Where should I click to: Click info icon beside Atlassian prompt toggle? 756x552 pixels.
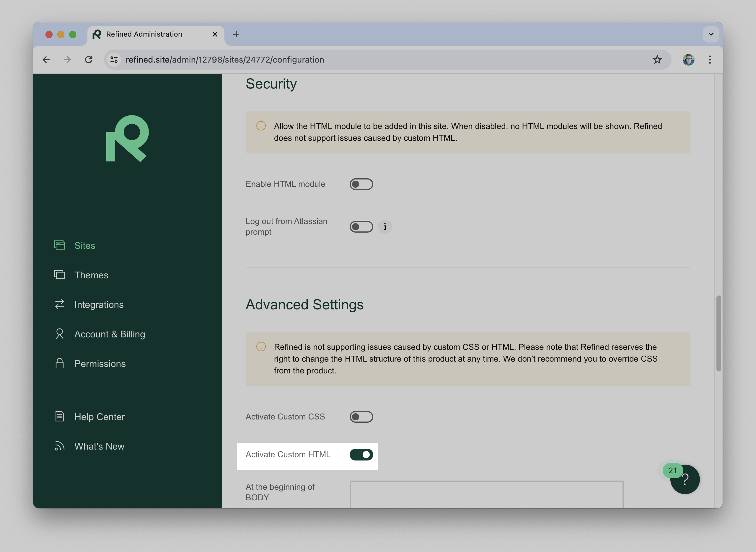[x=385, y=227]
